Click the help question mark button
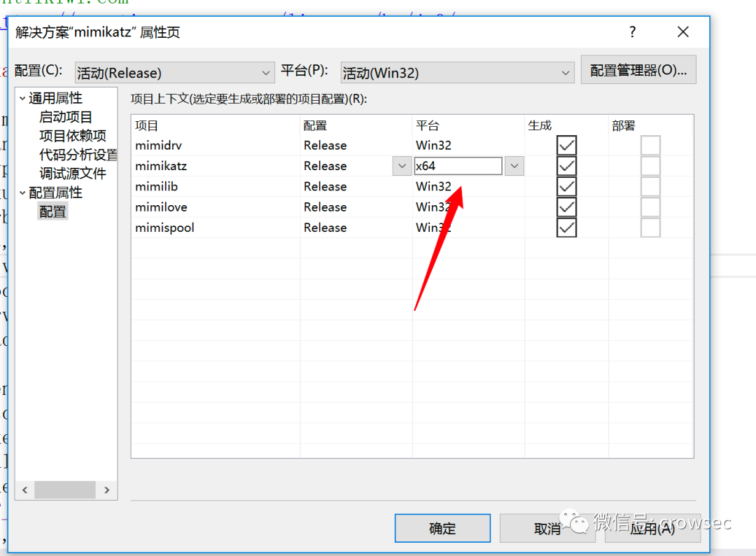756x556 pixels. 632,32
